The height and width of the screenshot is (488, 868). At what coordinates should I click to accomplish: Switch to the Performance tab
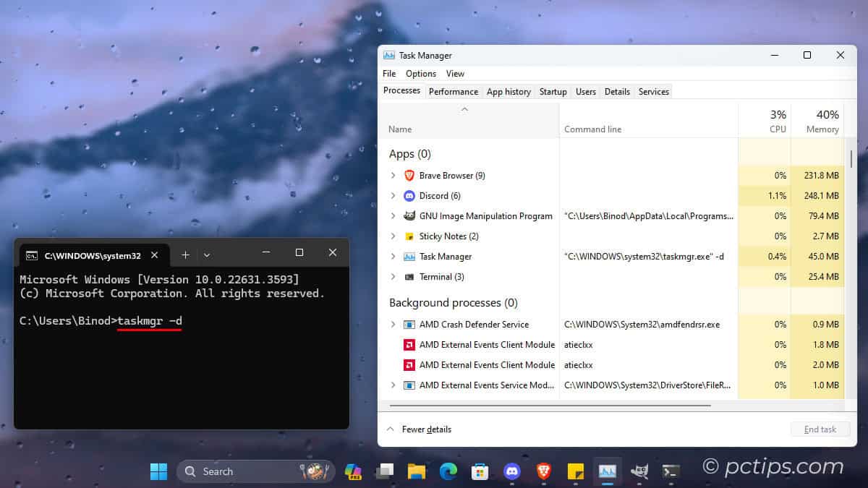pos(453,91)
